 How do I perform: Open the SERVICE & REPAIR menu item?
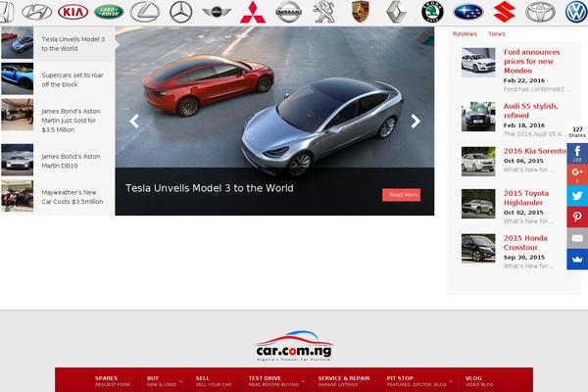click(344, 381)
